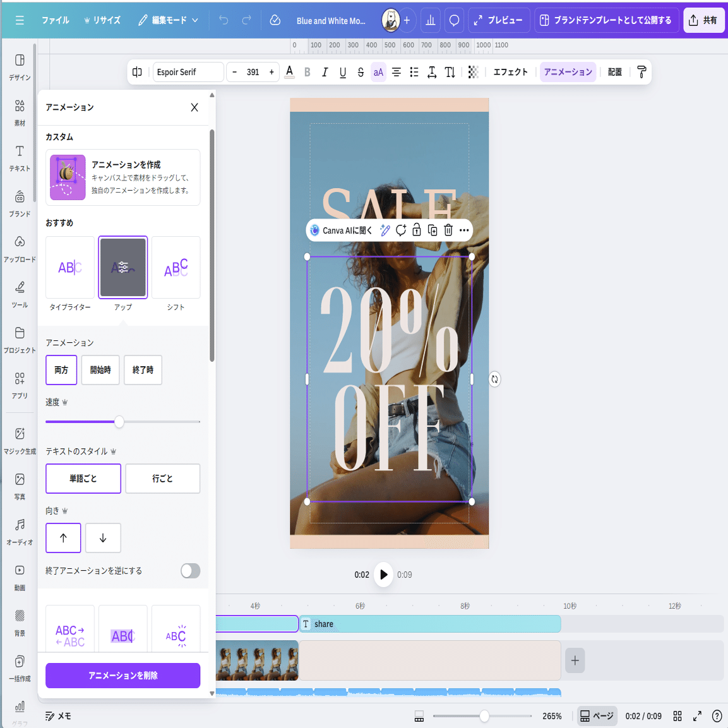Delete the selected element with trash icon
Screen dimensions: 728x728
pos(448,230)
